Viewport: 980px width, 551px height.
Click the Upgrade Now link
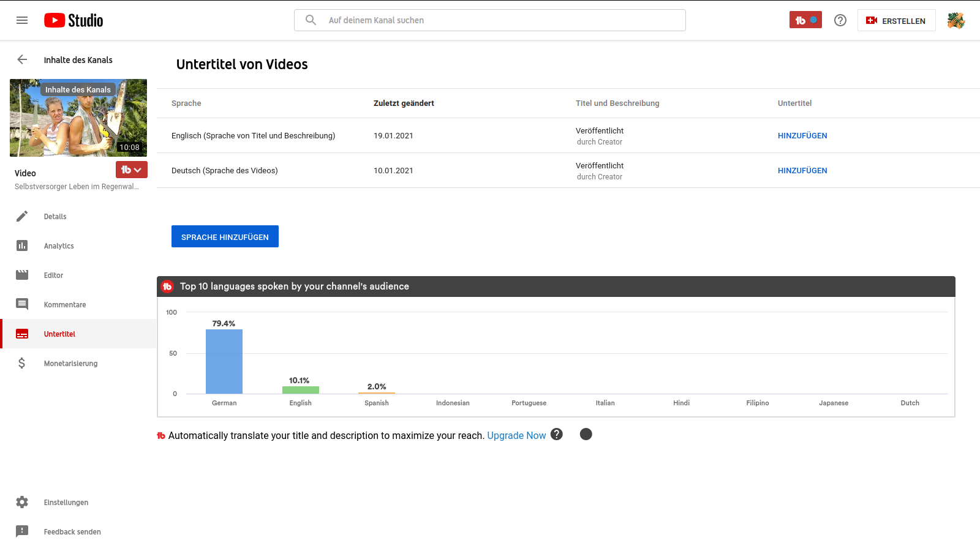tap(516, 435)
